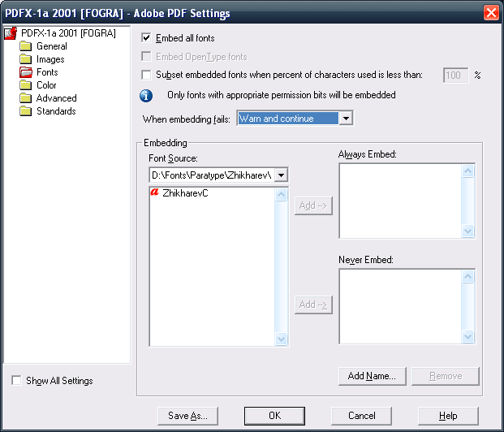This screenshot has width=504, height=432.
Task: Click the PDFX-1a 2001 root settings icon
Action: 11,33
